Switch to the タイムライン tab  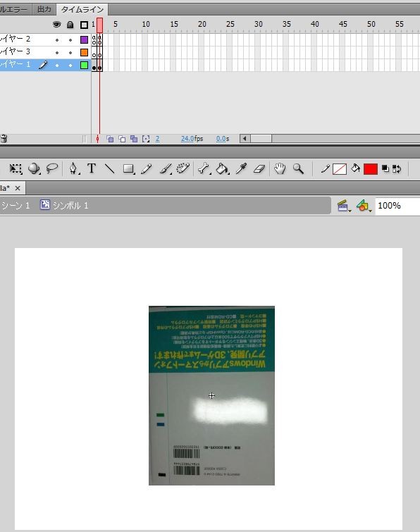82,9
